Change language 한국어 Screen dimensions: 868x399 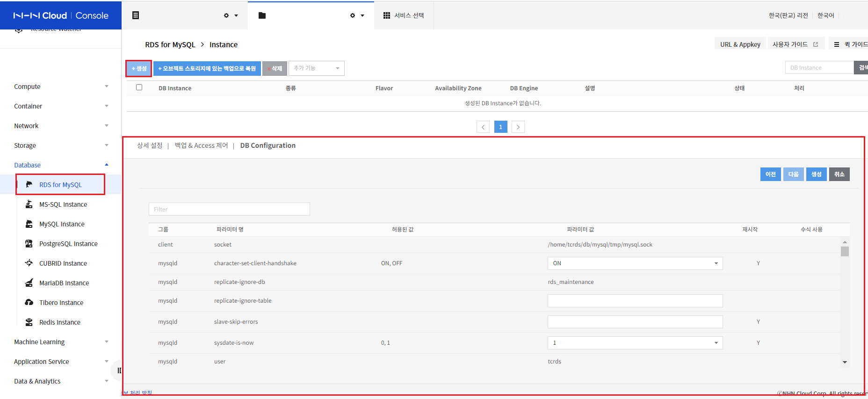tap(826, 15)
